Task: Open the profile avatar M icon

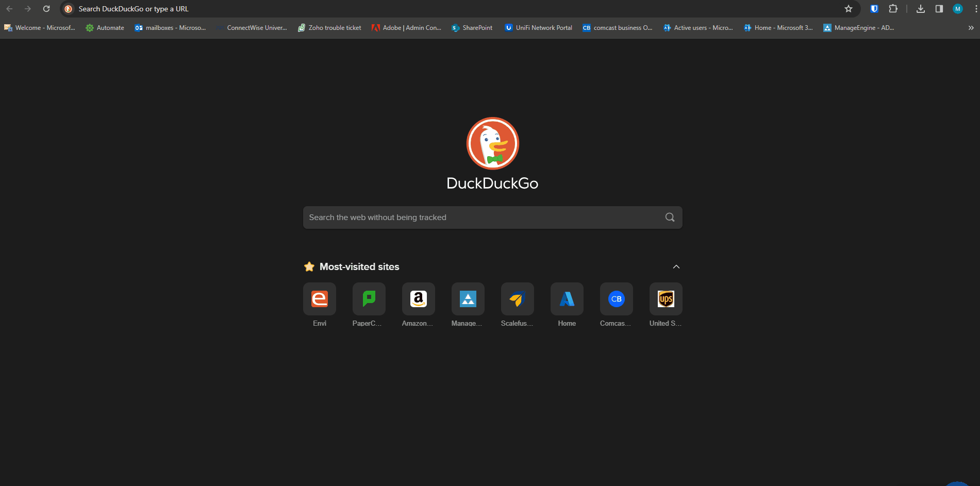Action: 957,9
